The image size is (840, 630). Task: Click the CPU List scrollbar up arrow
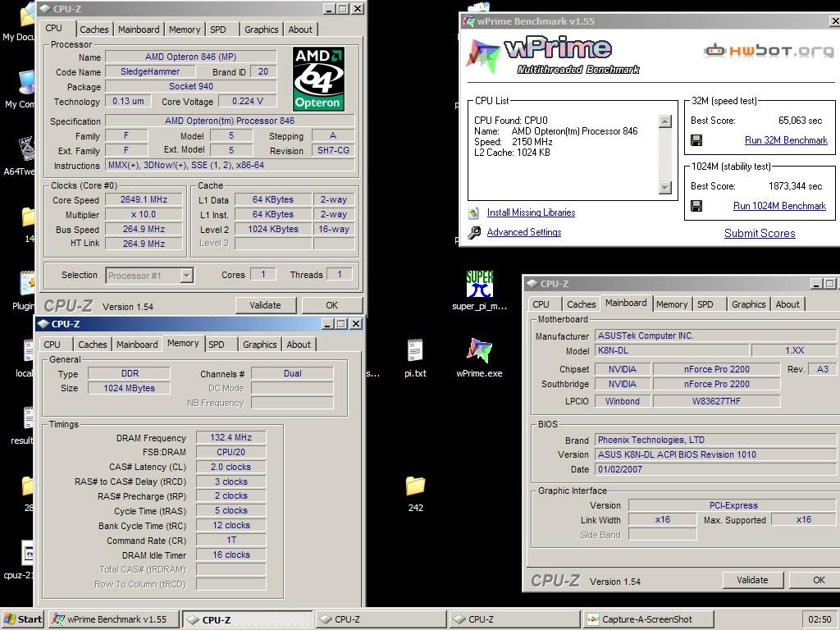664,121
